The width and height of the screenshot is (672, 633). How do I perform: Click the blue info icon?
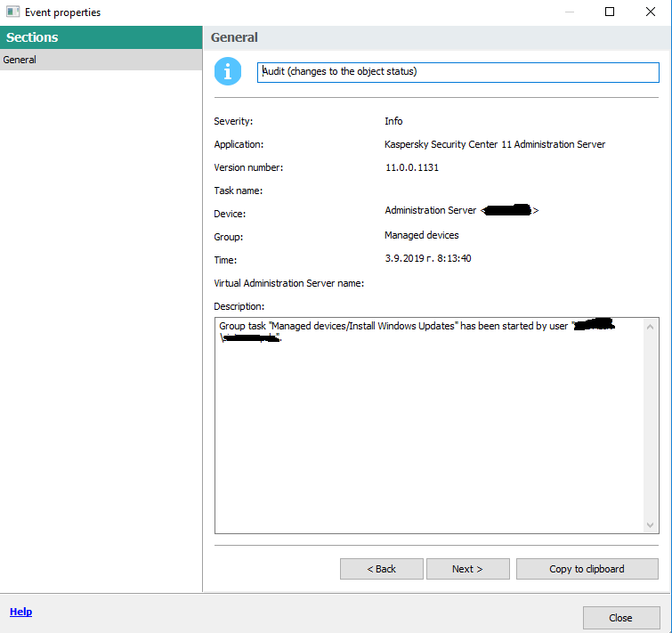tap(228, 71)
